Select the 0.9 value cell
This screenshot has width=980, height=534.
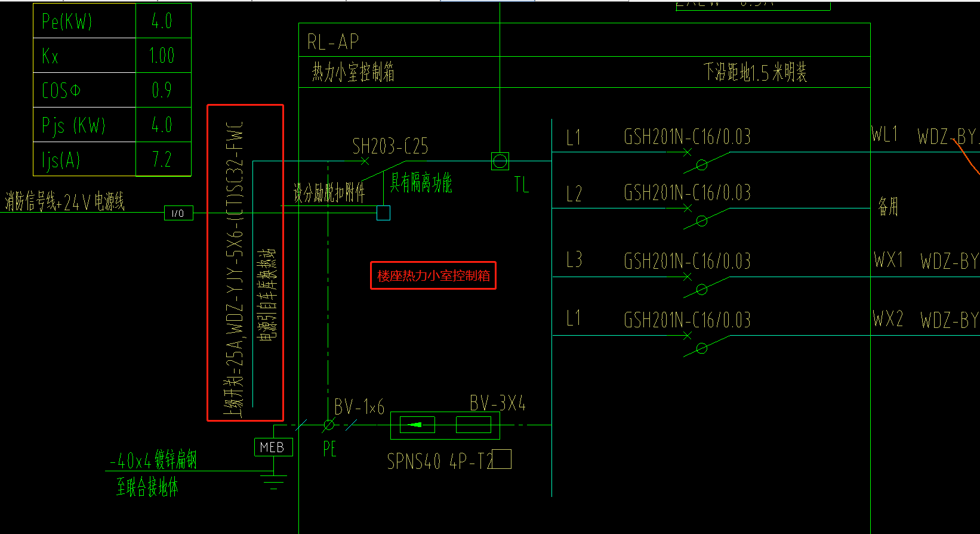(164, 90)
